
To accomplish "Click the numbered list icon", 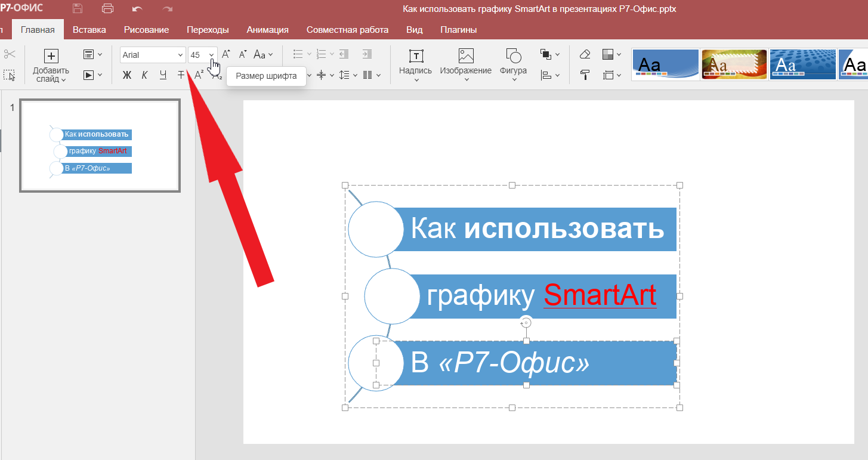I will click(321, 54).
